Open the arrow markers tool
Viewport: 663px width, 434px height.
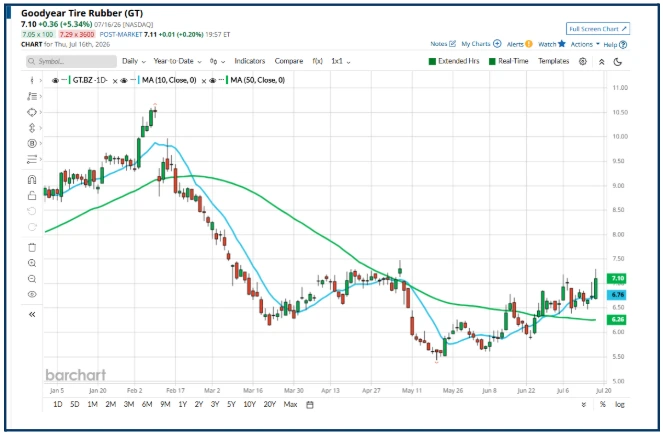(x=32, y=128)
